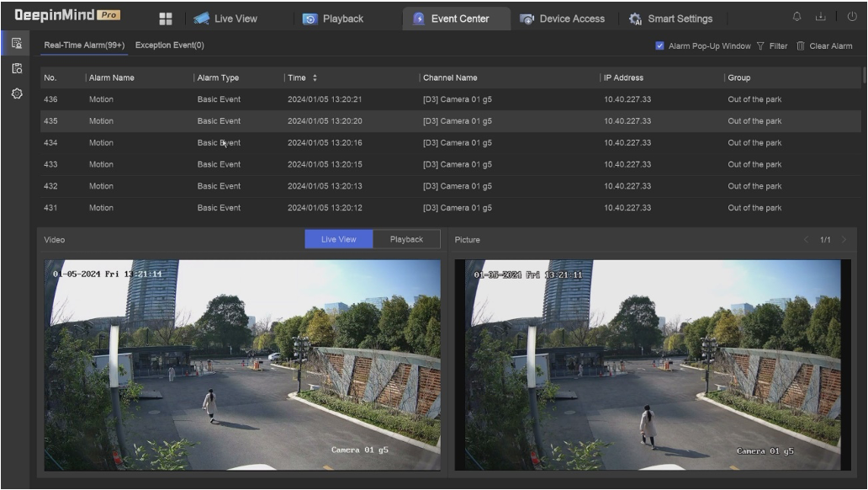Switch to the Exception Event(0) tab
Image resolution: width=868 pixels, height=490 pixels.
[170, 45]
